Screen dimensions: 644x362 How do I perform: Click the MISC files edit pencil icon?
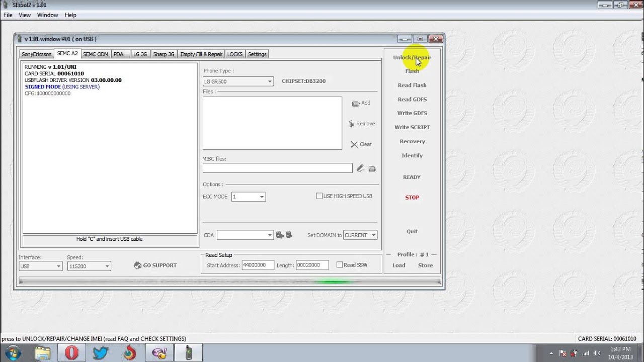click(360, 168)
